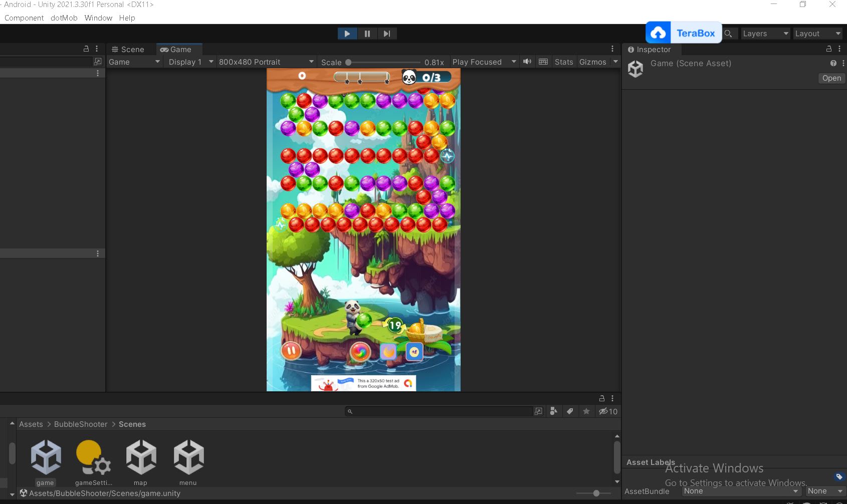Toggle the keyboard shortcuts icon in Game view
The height and width of the screenshot is (504, 847).
(543, 62)
